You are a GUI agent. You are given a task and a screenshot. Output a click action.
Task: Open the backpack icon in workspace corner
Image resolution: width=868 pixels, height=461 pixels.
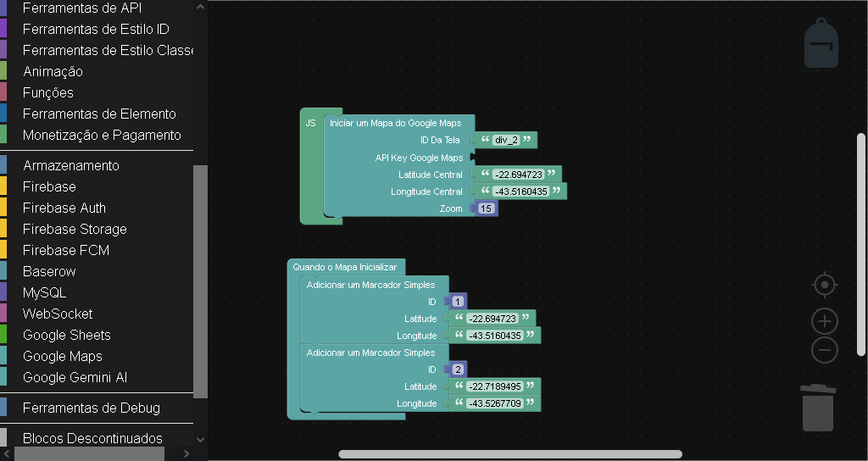click(821, 44)
